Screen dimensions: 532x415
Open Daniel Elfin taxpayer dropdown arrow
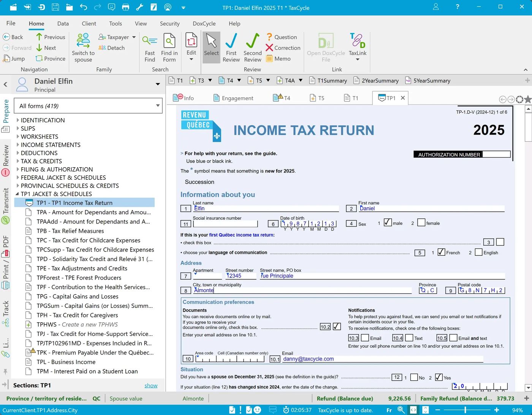(158, 84)
